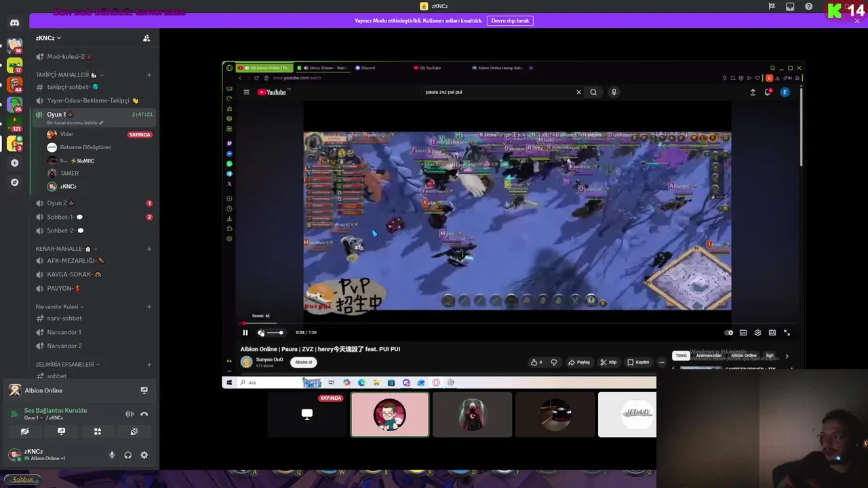This screenshot has width=868, height=488.
Task: Collapse the KENAR-MAHALLE category
Action: tap(66, 249)
